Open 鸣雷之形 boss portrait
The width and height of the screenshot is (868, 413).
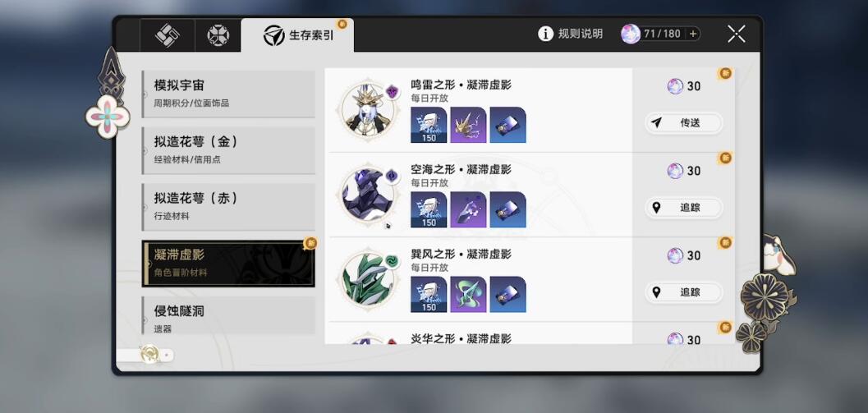pos(368,109)
